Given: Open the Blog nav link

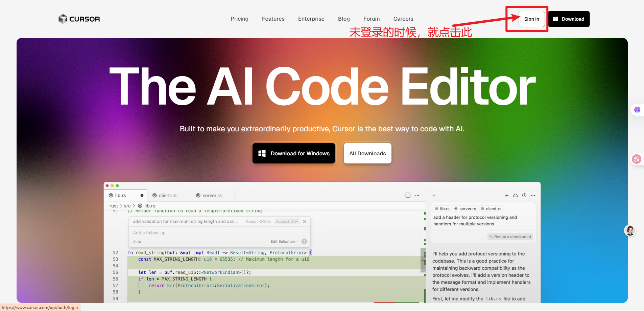Looking at the screenshot, I should coord(344,19).
